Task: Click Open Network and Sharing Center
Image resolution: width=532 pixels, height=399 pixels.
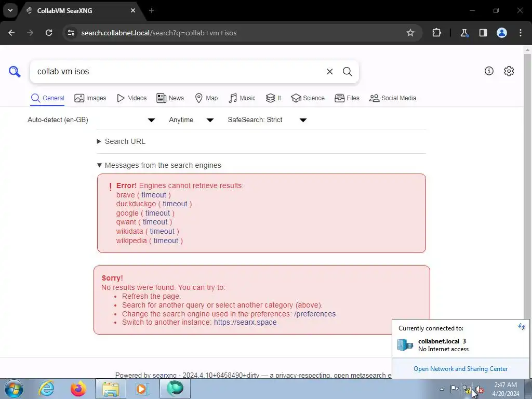Action: [460, 369]
